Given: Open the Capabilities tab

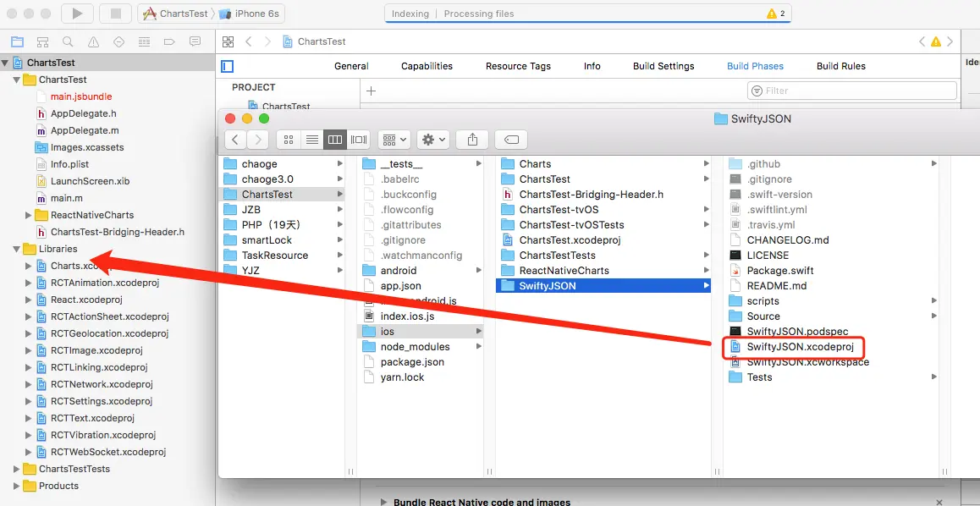Looking at the screenshot, I should pyautogui.click(x=427, y=66).
